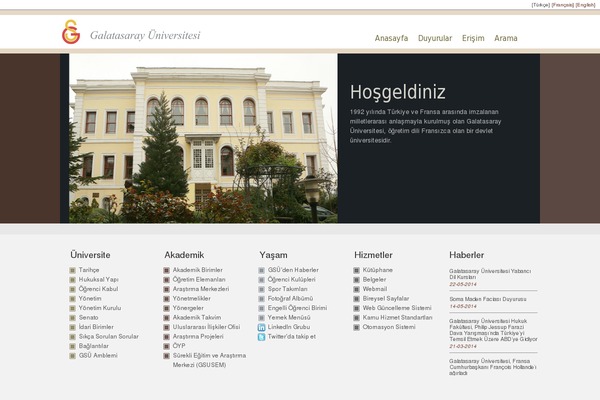The image size is (600, 400).
Task: Switch language to English
Action: point(585,5)
